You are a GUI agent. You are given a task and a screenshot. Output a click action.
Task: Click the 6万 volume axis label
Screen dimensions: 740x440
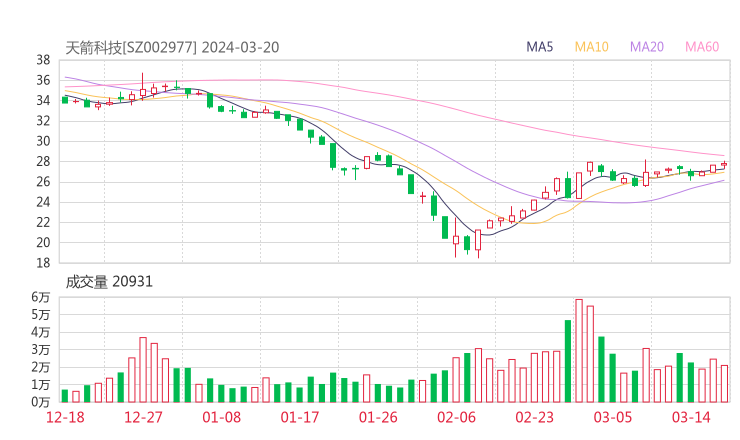[x=41, y=297]
